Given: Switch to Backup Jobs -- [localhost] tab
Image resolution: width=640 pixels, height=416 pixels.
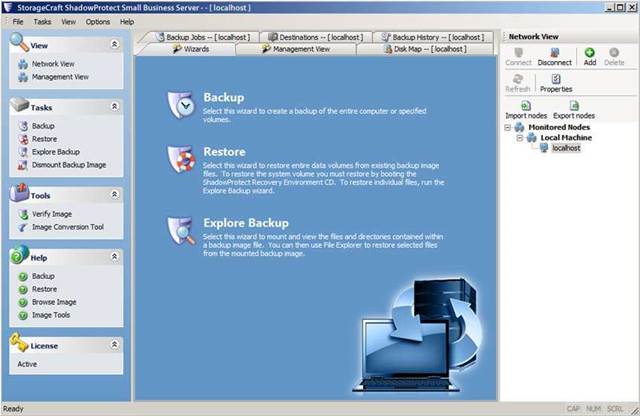Looking at the screenshot, I should (x=203, y=37).
